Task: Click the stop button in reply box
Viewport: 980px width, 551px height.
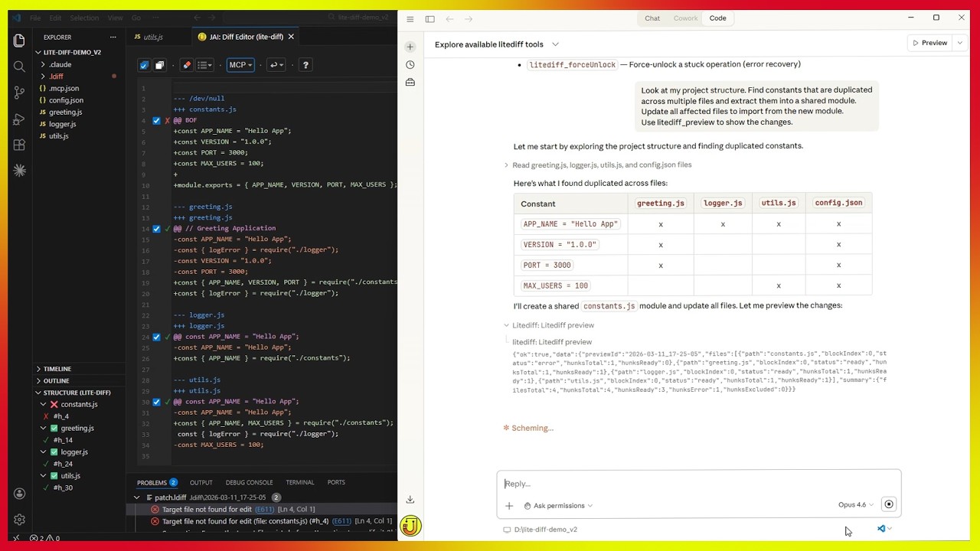Action: (x=889, y=504)
